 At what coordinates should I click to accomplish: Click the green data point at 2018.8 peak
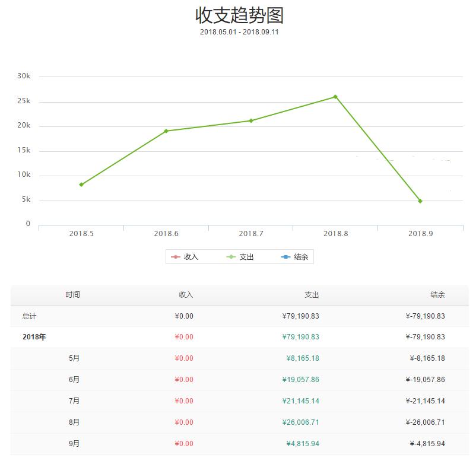(336, 96)
